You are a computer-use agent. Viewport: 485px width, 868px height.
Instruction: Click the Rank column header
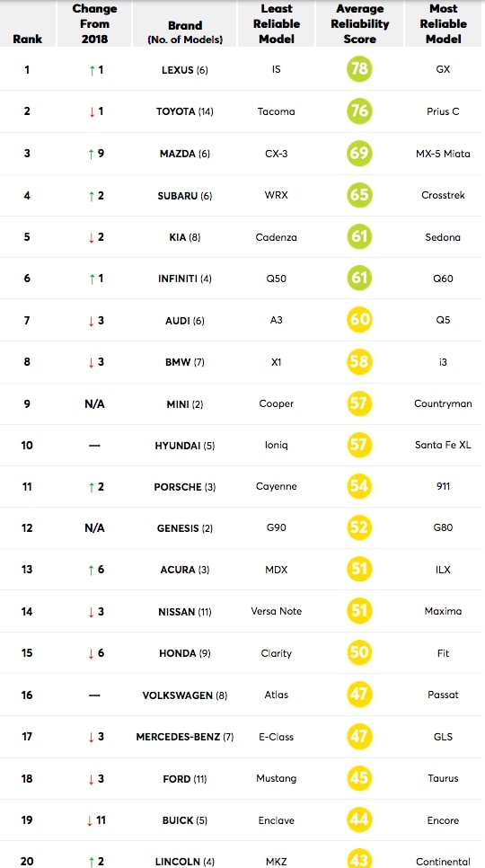(x=27, y=40)
